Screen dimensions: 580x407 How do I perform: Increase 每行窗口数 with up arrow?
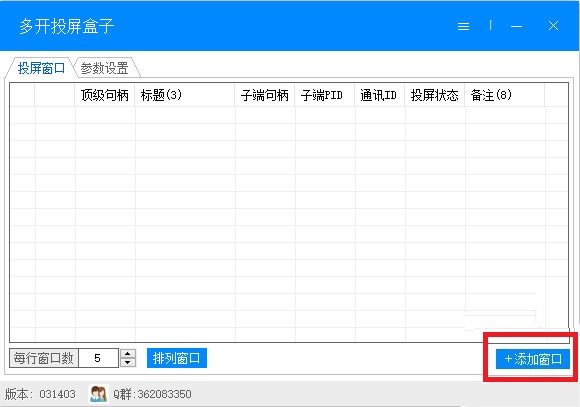tap(128, 353)
